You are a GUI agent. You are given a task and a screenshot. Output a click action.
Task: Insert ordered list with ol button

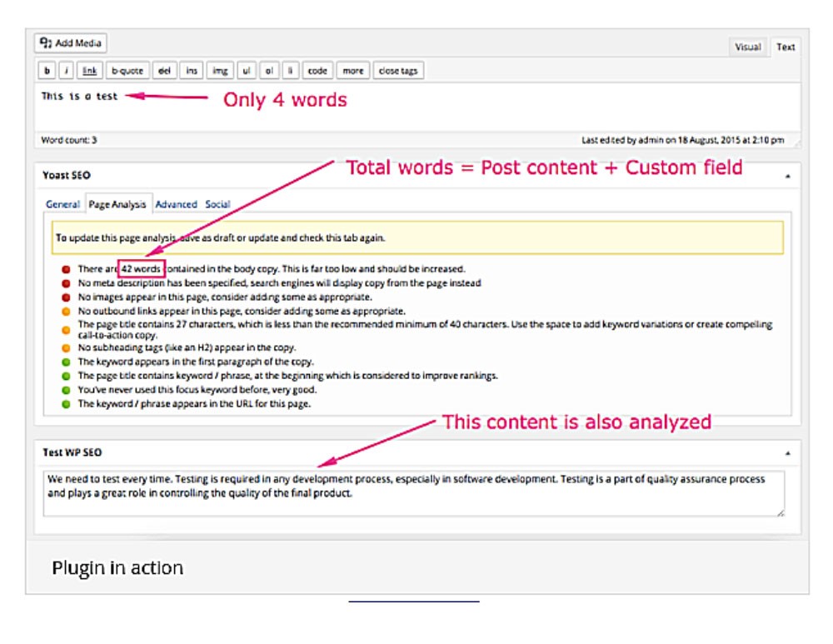pyautogui.click(x=269, y=71)
